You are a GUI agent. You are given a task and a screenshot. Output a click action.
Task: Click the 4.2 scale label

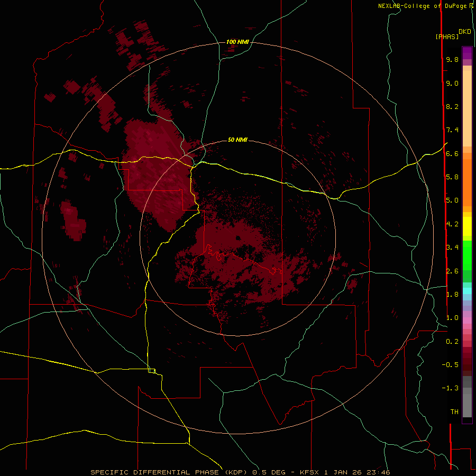pyautogui.click(x=452, y=224)
